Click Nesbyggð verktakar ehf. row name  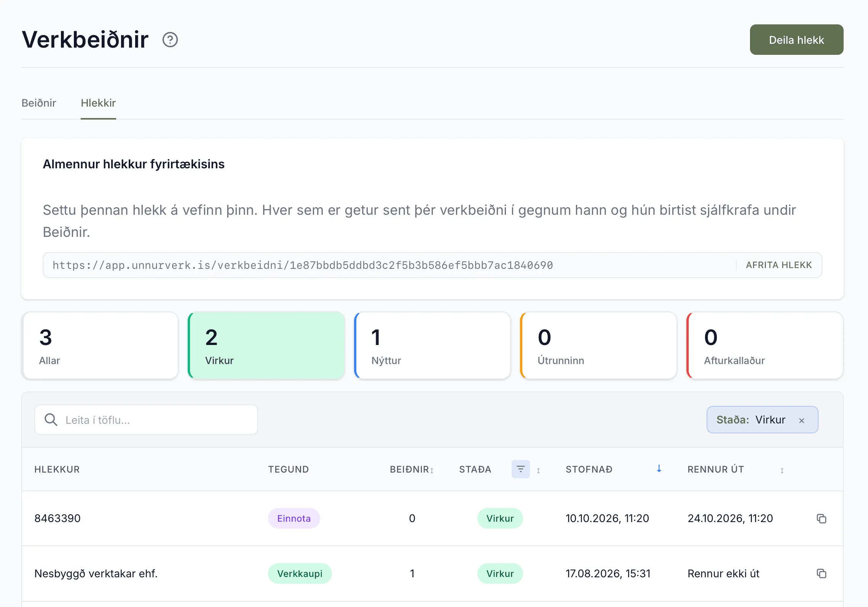pyautogui.click(x=96, y=573)
